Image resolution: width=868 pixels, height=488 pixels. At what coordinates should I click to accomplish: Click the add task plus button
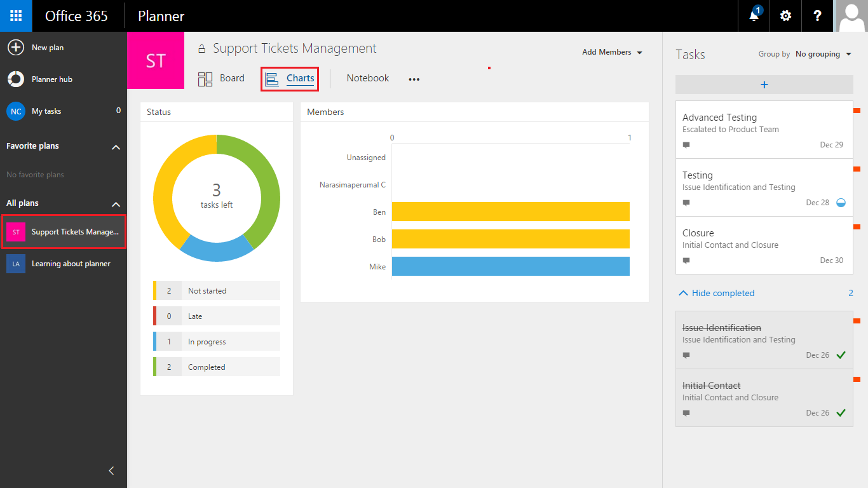(764, 85)
